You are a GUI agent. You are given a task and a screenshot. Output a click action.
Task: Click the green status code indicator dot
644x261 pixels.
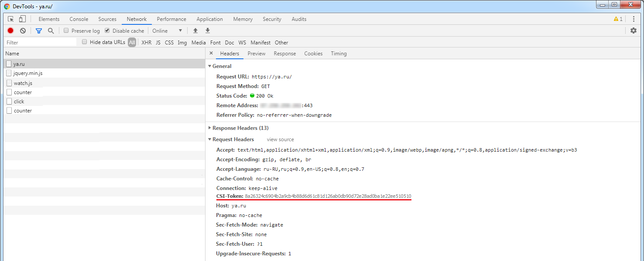coord(252,95)
